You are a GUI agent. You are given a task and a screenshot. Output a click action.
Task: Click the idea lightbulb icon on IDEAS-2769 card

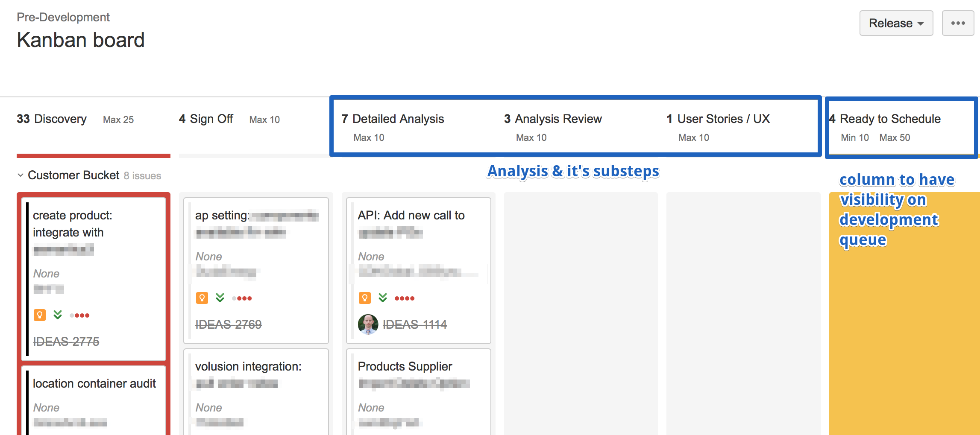[202, 298]
